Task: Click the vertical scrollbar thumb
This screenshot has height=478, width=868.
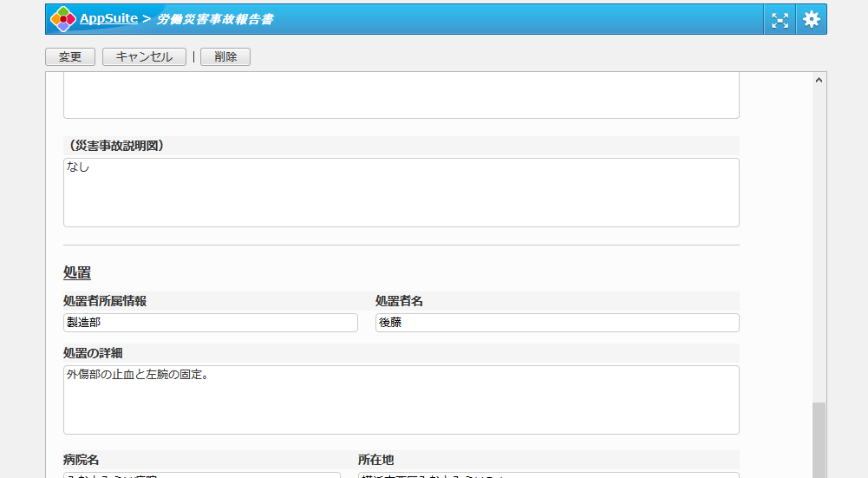Action: [819, 440]
